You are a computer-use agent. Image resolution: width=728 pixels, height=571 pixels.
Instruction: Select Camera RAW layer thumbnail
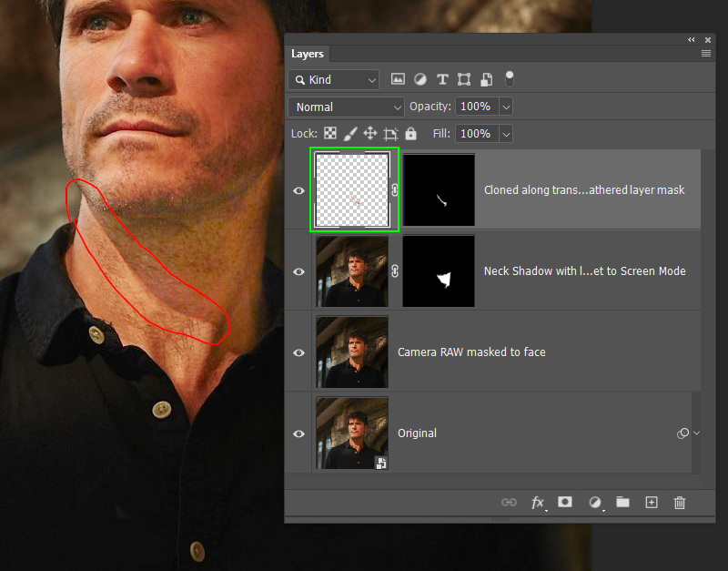point(352,352)
